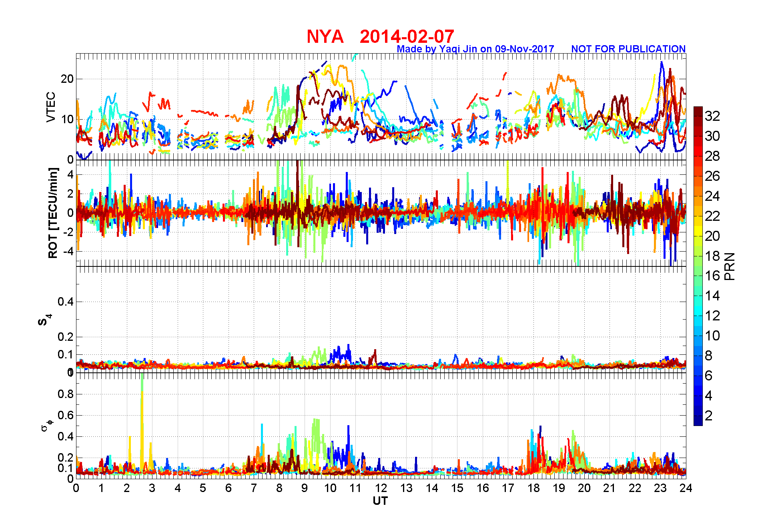
Task: Click the colorbar tick label 2
Action: pos(708,416)
